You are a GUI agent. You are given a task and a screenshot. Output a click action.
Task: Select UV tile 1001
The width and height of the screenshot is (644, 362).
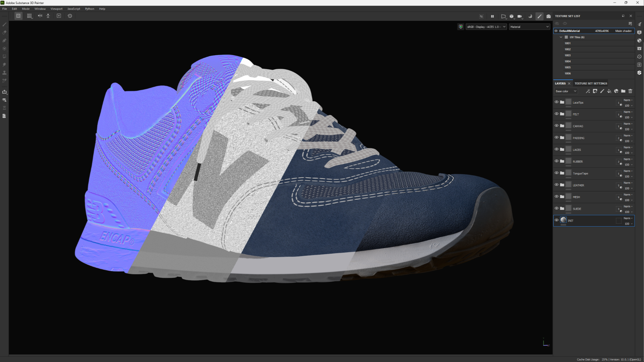coord(568,43)
